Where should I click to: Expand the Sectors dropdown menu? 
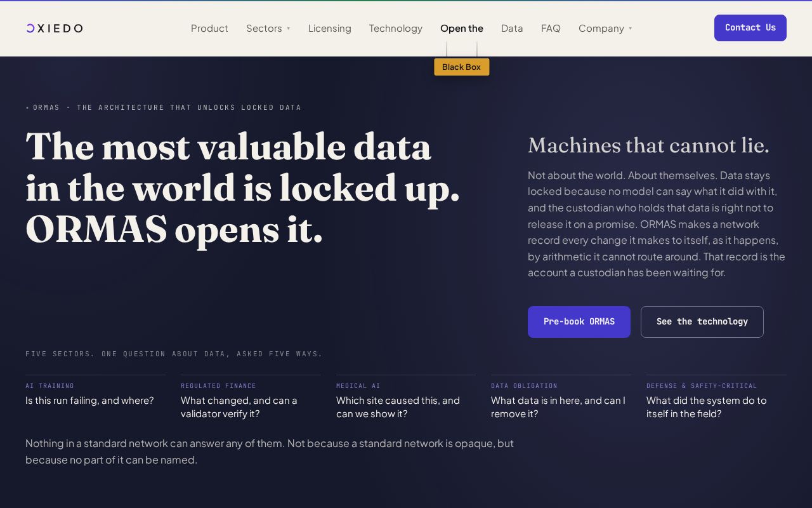(x=268, y=28)
